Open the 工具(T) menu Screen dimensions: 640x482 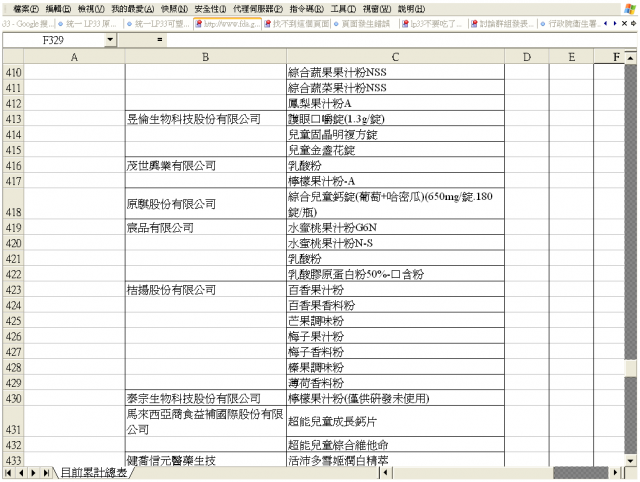coord(343,9)
